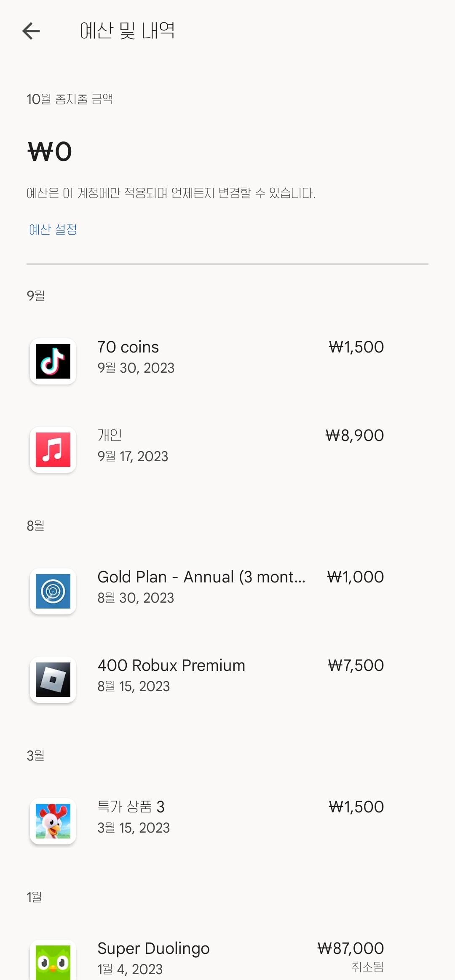Tap the Apple Music app icon

tap(53, 450)
